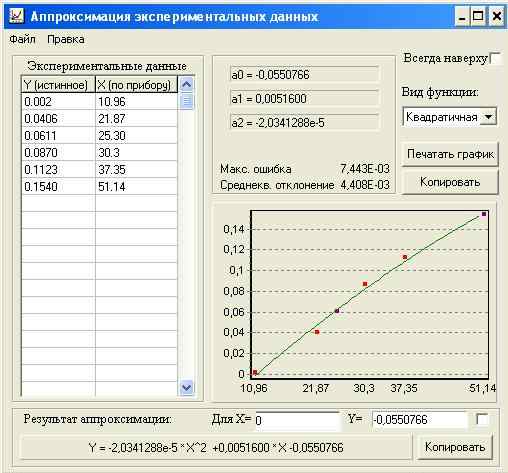Select the cell with value 21.87

pyautogui.click(x=136, y=118)
